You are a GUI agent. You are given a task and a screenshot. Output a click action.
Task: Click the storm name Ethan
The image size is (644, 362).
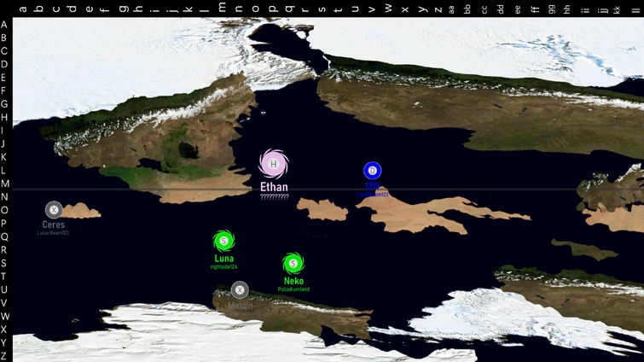(x=274, y=187)
